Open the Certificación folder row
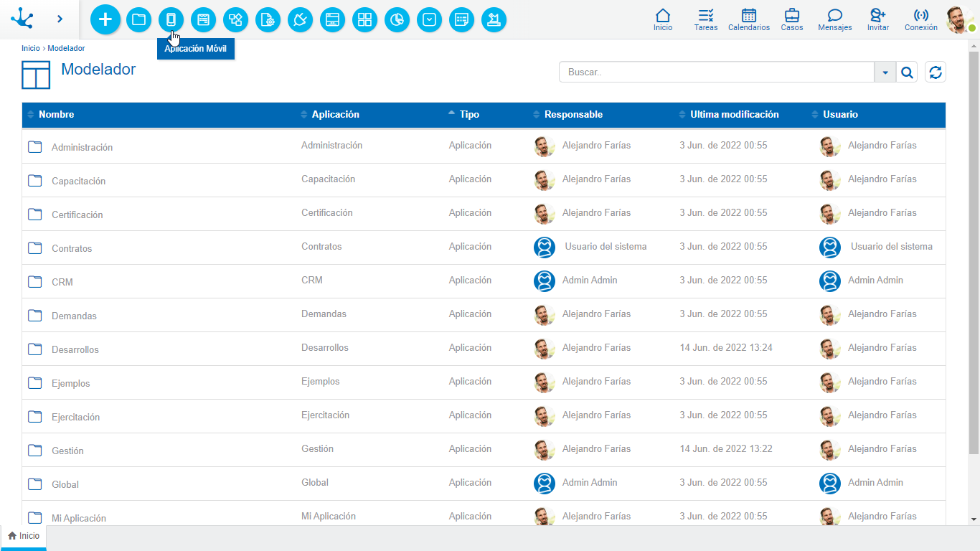This screenshot has height=551, width=980. 484,214
